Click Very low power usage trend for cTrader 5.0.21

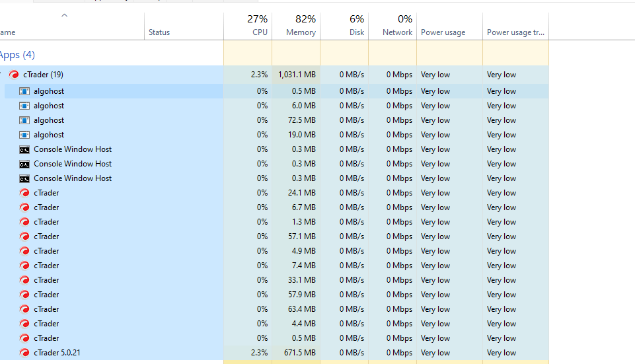point(502,353)
